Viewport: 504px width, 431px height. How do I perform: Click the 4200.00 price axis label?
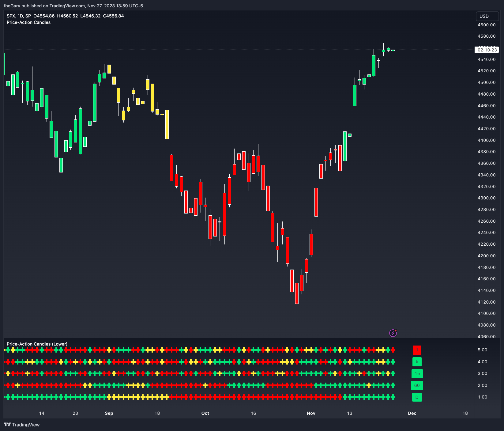487,256
